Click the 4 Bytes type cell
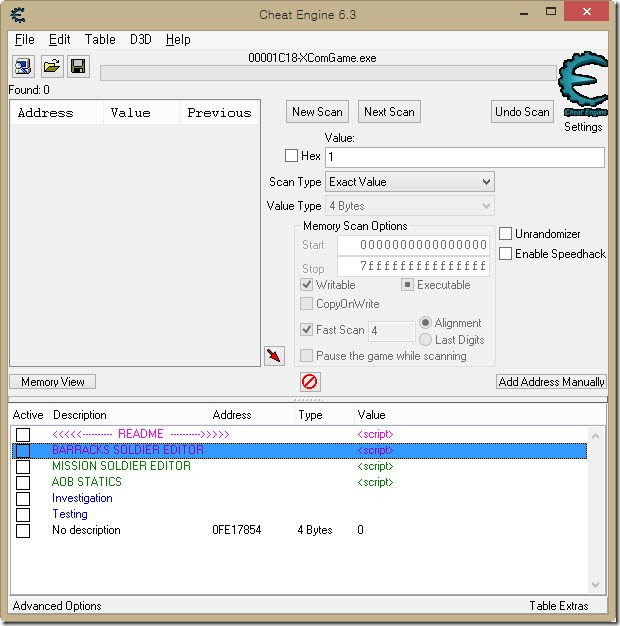This screenshot has width=620, height=626. pyautogui.click(x=315, y=530)
